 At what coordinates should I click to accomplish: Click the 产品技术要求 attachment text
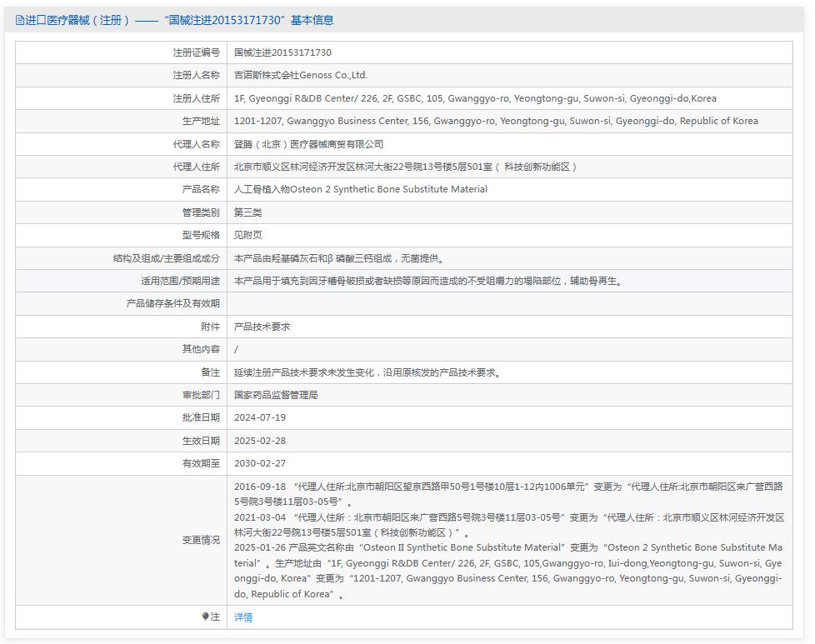262,327
